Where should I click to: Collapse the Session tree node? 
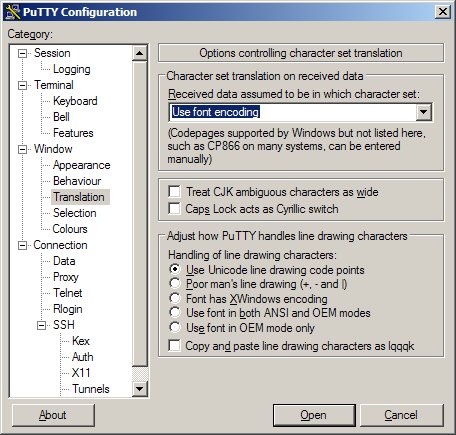22,53
